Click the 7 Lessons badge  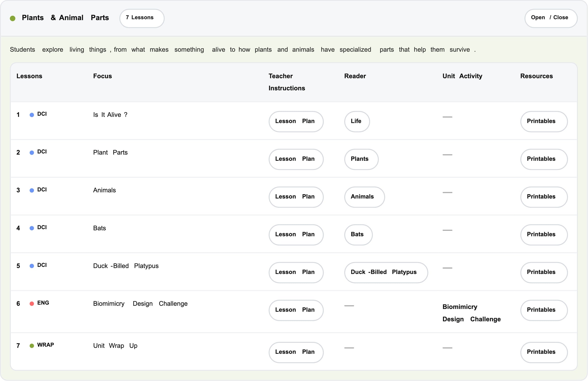(x=142, y=18)
